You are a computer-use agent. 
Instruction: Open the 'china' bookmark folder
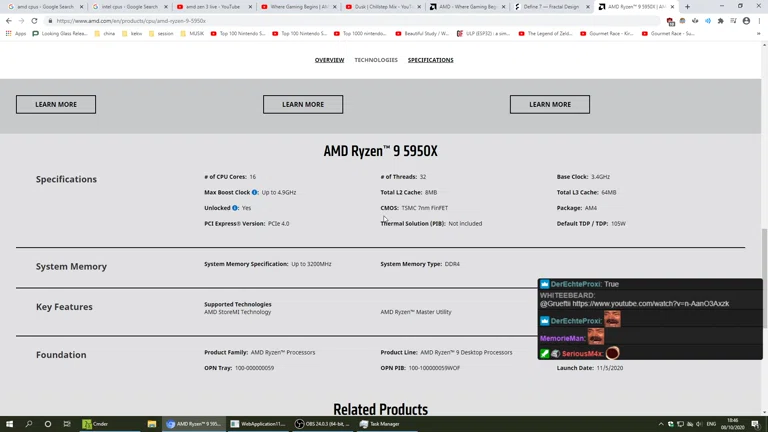click(x=104, y=34)
